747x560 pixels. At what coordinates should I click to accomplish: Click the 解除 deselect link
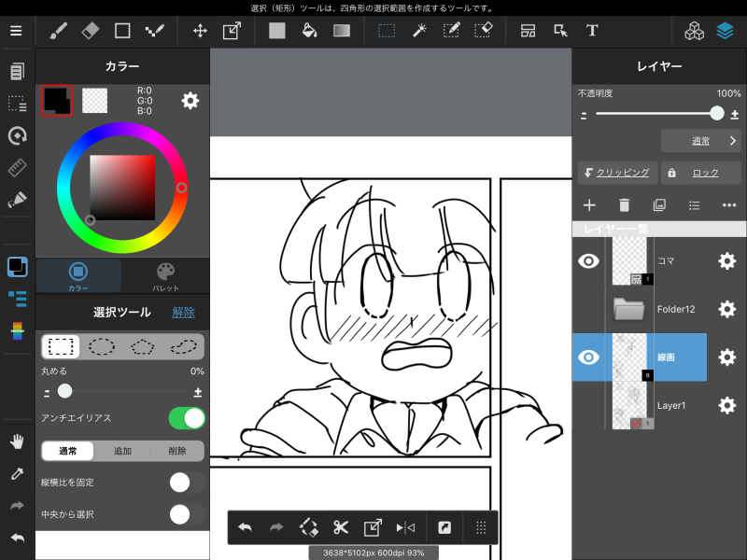click(x=183, y=313)
